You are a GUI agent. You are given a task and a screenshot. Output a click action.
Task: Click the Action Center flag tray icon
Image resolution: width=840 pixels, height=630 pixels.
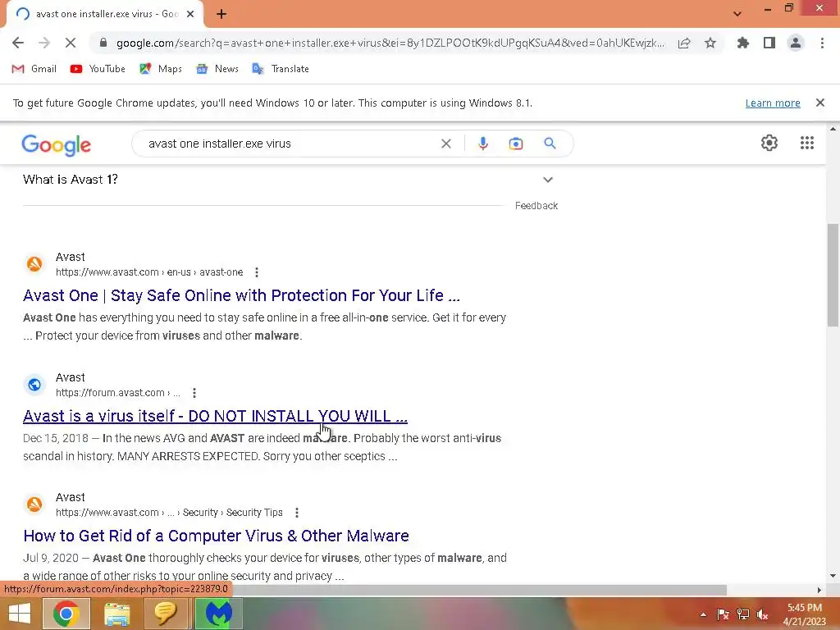click(x=723, y=614)
